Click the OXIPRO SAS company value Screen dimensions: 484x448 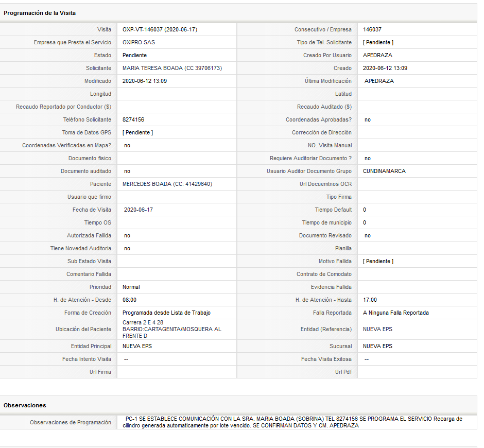139,43
